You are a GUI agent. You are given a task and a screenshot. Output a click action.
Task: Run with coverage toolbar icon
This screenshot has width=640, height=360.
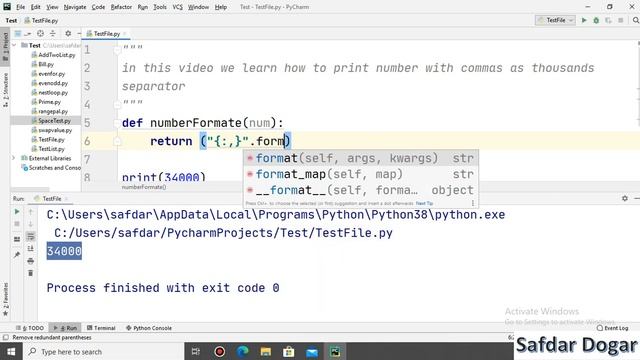(x=608, y=20)
